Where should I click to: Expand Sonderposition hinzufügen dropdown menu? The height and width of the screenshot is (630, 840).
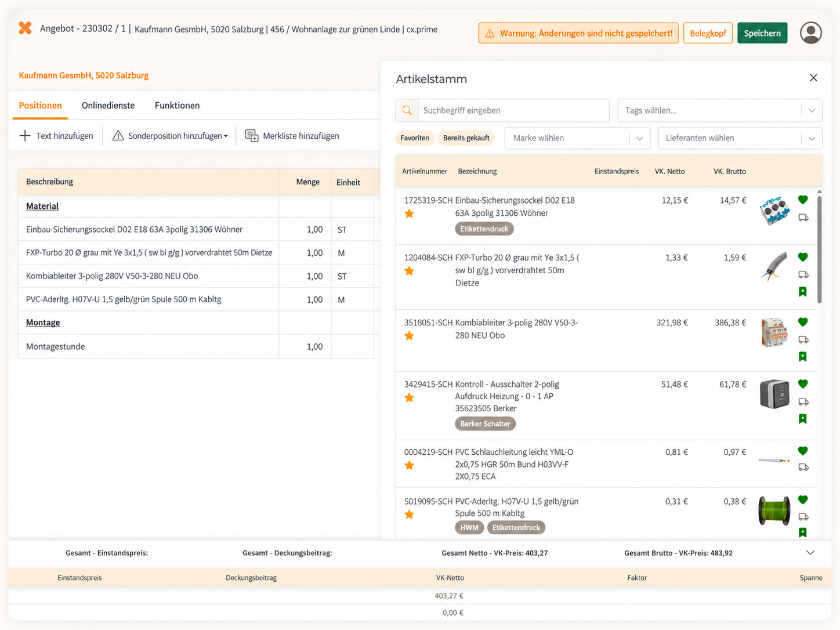tap(170, 136)
